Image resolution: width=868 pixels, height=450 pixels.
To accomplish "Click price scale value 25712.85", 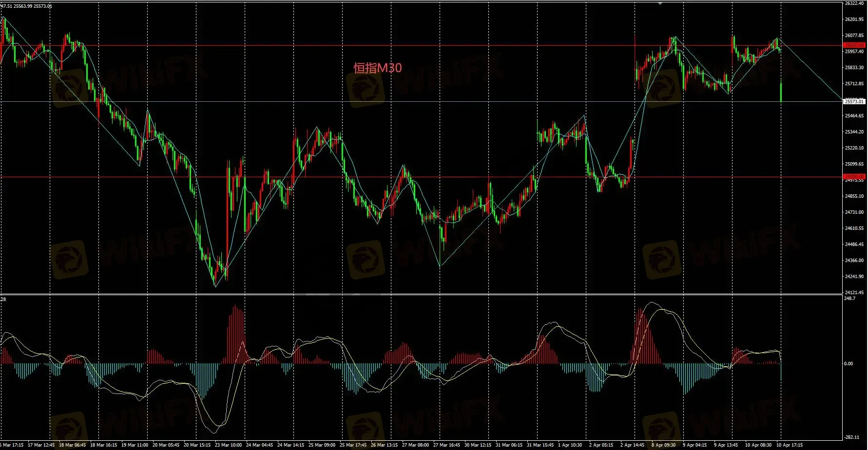I will click(x=854, y=84).
